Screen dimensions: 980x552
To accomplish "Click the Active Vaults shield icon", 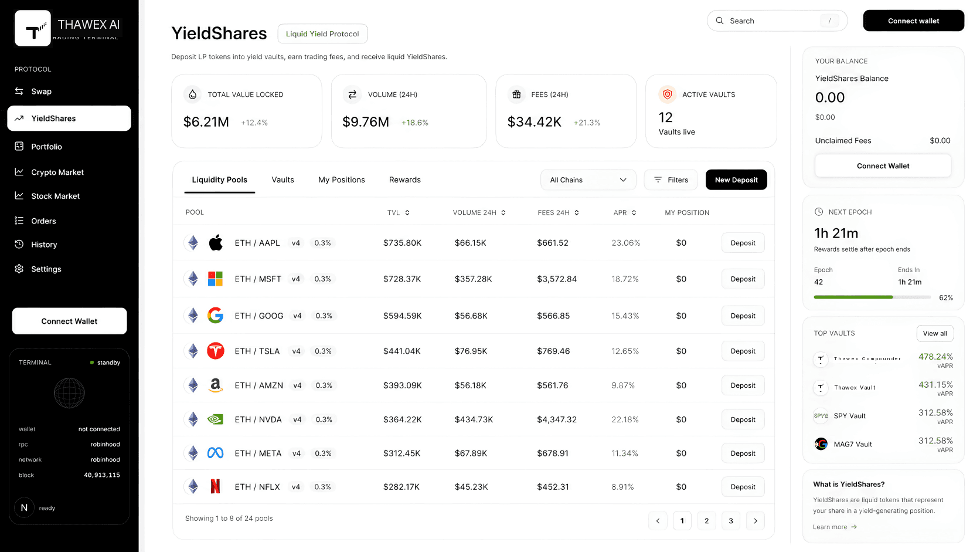I will [667, 94].
